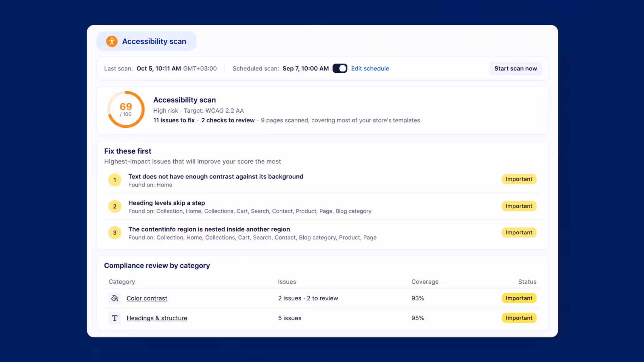Image resolution: width=644 pixels, height=362 pixels.
Task: Open the Headings & structure category link
Action: pyautogui.click(x=157, y=318)
